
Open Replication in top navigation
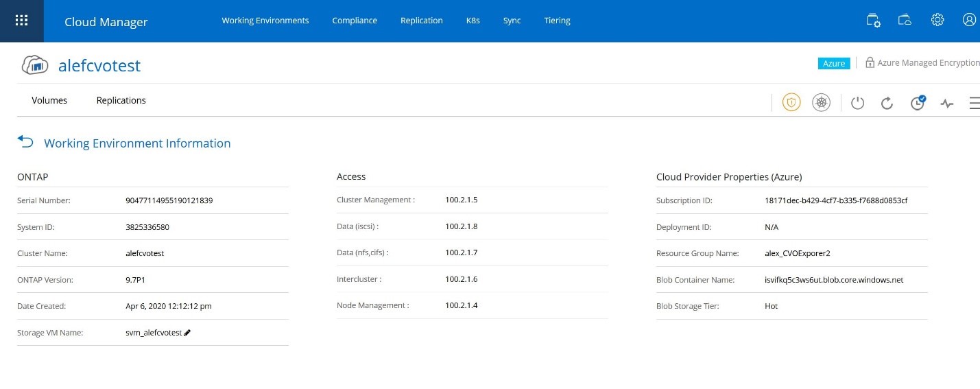[422, 21]
